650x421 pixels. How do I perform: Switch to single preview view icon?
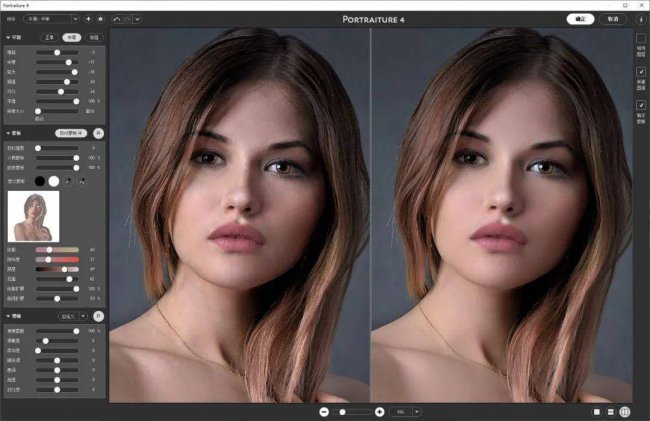[x=597, y=412]
